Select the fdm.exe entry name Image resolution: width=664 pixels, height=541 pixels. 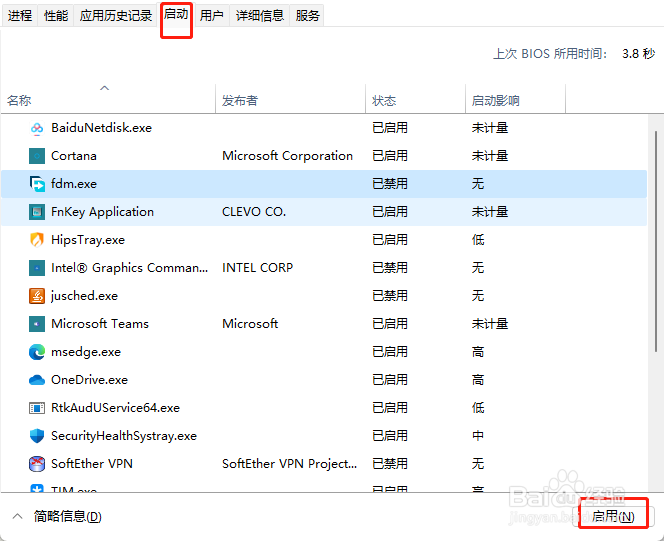[74, 184]
